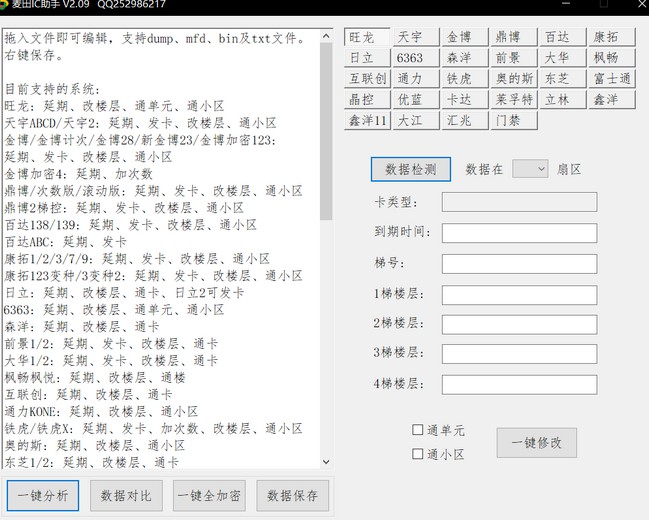Click the 大江 button
The image size is (649, 520).
pos(416,120)
